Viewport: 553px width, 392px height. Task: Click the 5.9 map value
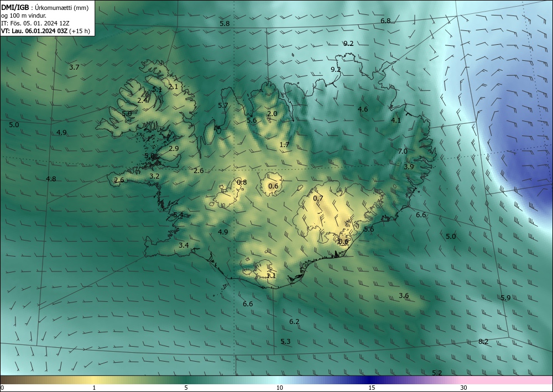tap(505, 297)
